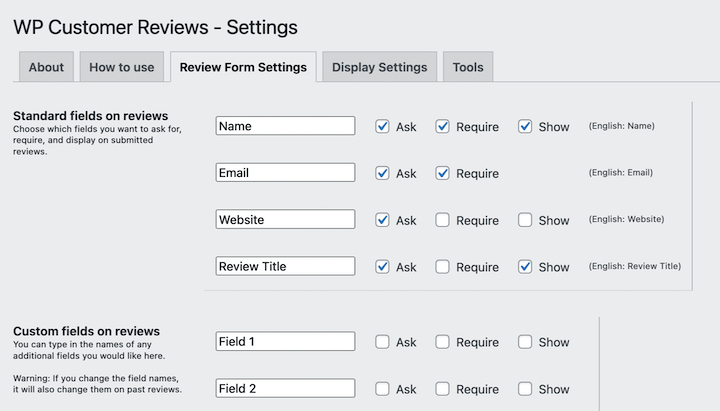720x411 pixels.
Task: Uncheck Require for the Name field
Action: click(x=442, y=126)
